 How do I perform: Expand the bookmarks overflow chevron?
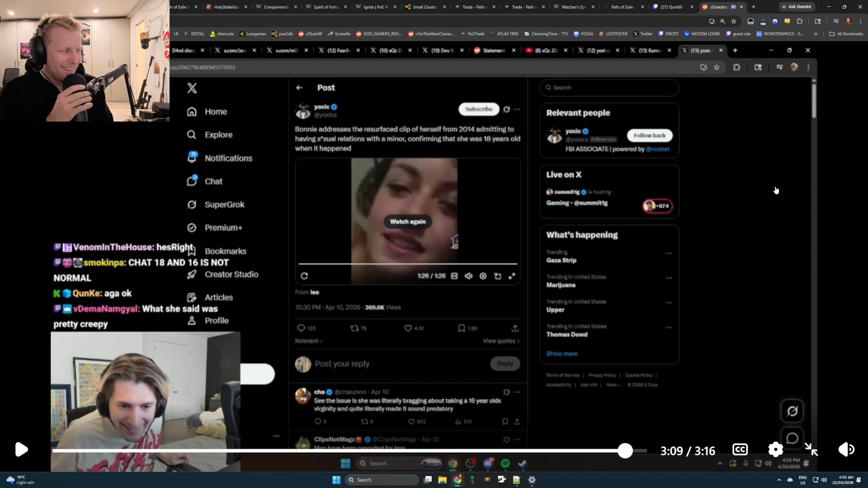pos(816,34)
